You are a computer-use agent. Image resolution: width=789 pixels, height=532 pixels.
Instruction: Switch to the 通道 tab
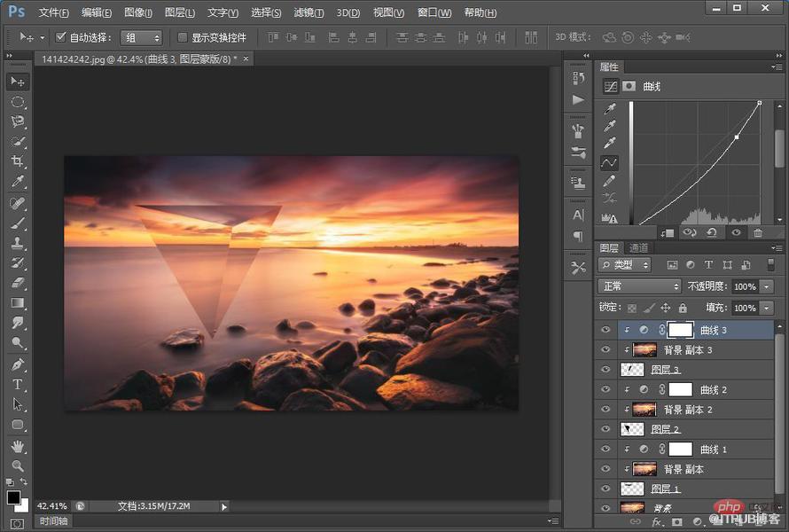point(638,247)
